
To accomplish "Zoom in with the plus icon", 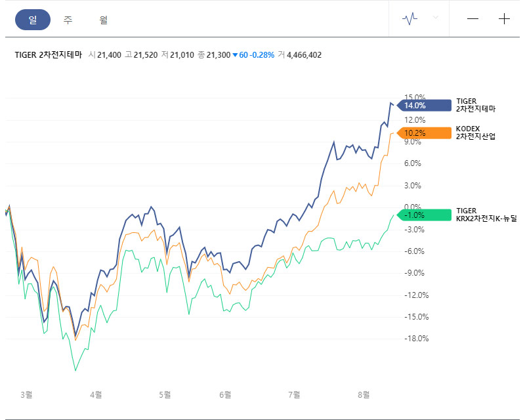I will pyautogui.click(x=504, y=19).
